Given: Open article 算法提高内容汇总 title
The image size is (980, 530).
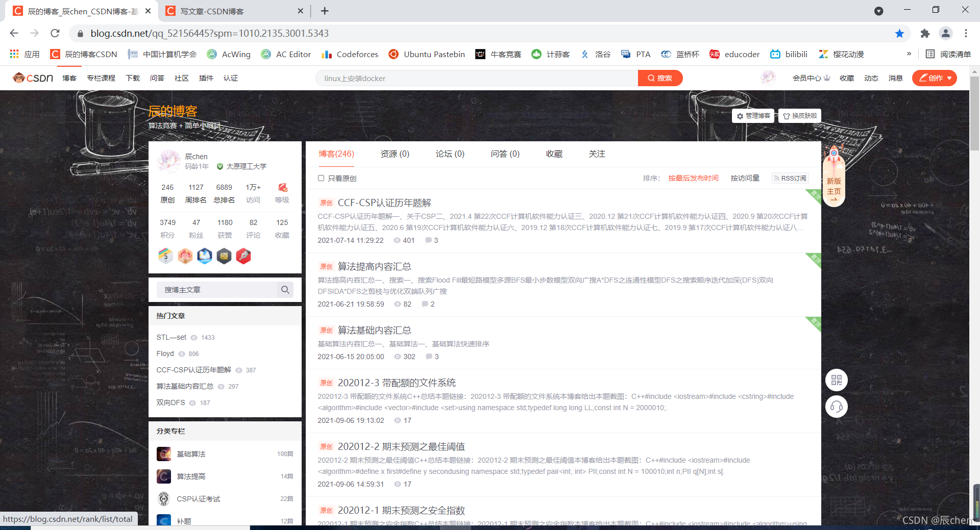Looking at the screenshot, I should [x=375, y=266].
